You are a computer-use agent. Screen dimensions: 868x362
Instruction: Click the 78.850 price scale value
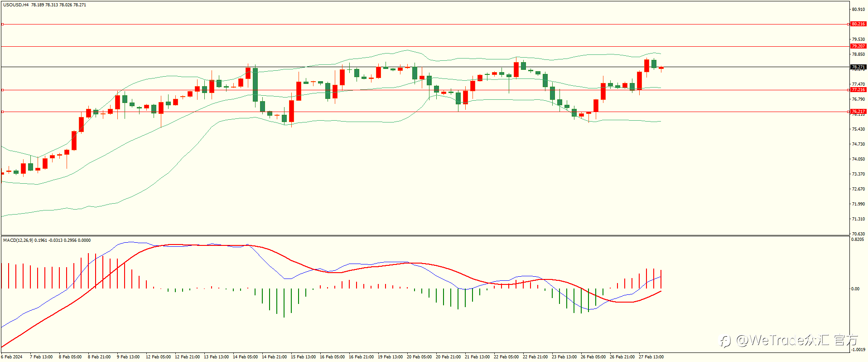pos(858,54)
